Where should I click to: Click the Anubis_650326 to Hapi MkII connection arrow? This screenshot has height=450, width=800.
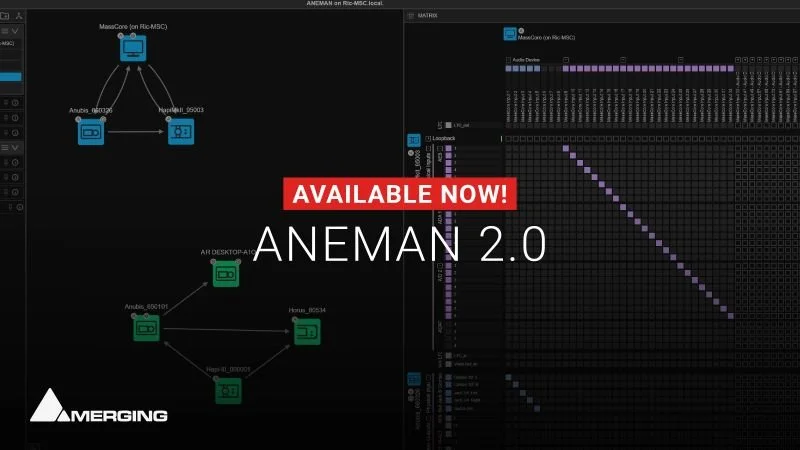(136, 132)
